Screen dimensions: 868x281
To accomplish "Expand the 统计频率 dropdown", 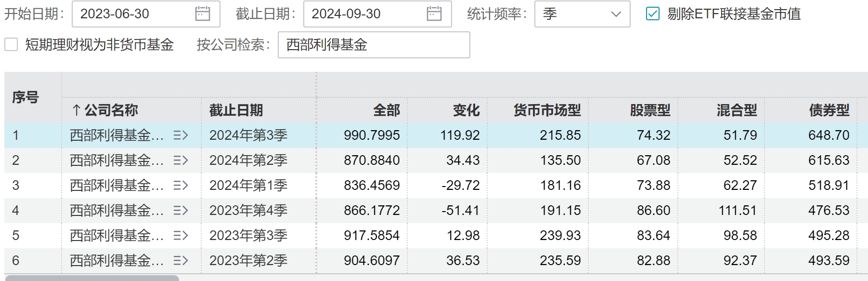I will (x=582, y=14).
